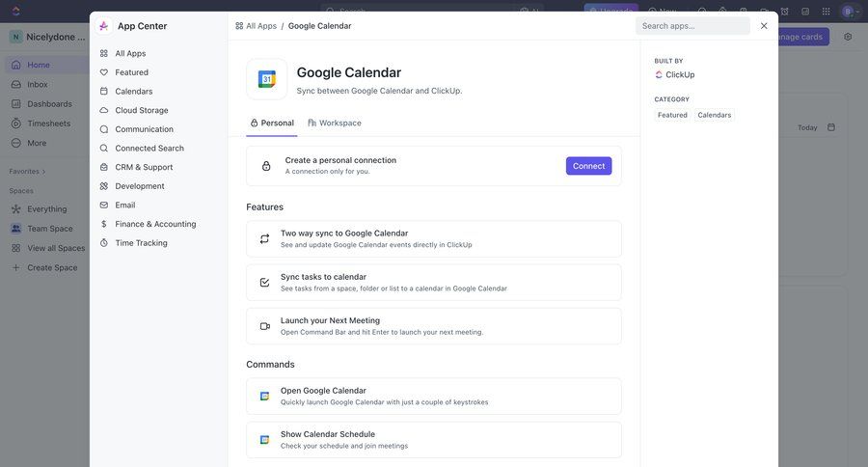Click the Manage cards button
The width and height of the screenshot is (868, 467).
pos(803,37)
